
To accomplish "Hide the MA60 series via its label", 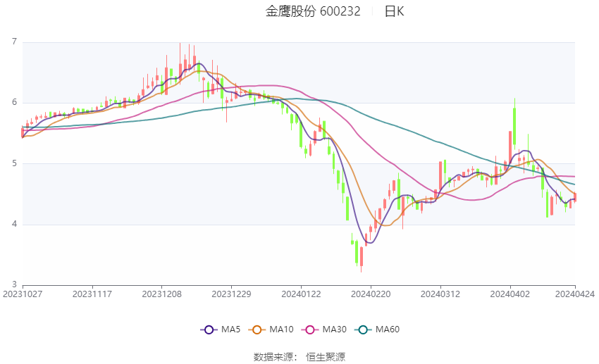I will (x=388, y=330).
